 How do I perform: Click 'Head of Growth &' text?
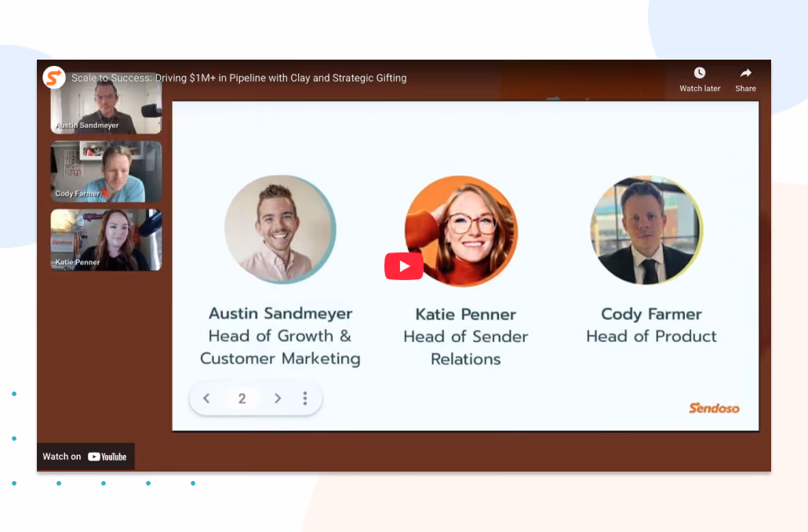[x=280, y=336]
